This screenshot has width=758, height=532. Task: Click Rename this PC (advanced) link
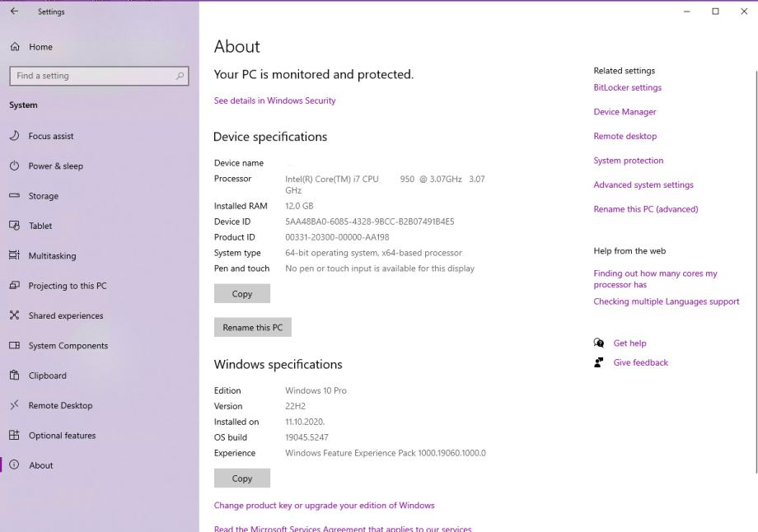coord(646,209)
